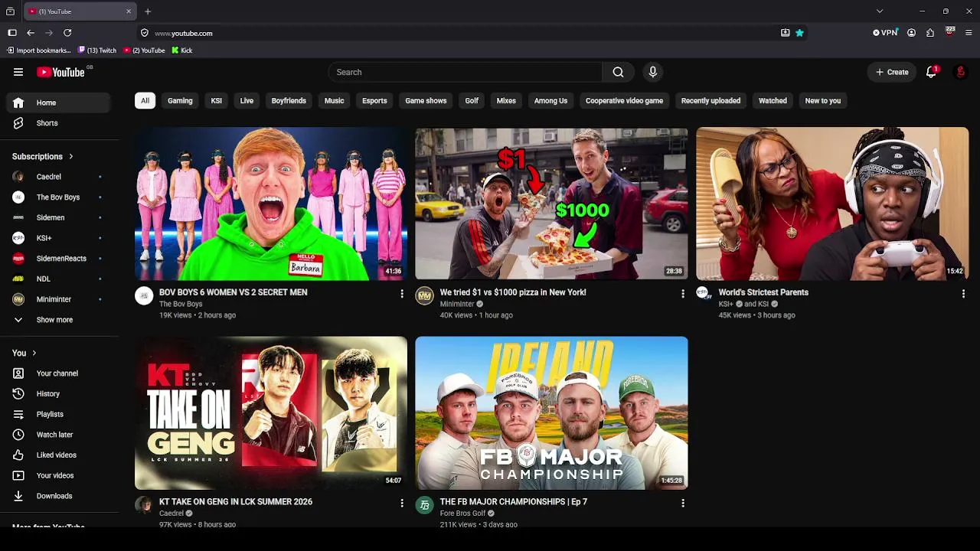The width and height of the screenshot is (980, 551).
Task: Go back in the browser
Action: coord(31,33)
